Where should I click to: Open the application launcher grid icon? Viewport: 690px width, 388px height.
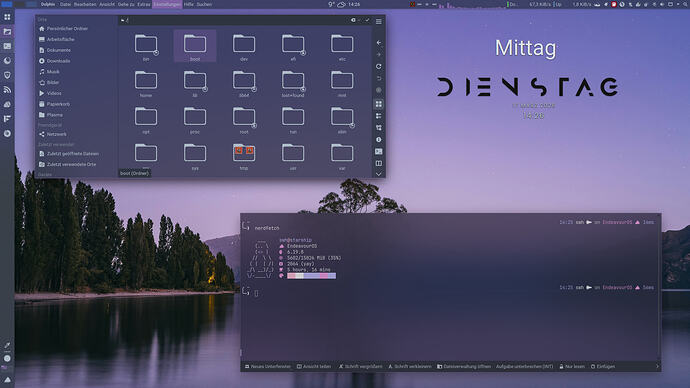7,17
